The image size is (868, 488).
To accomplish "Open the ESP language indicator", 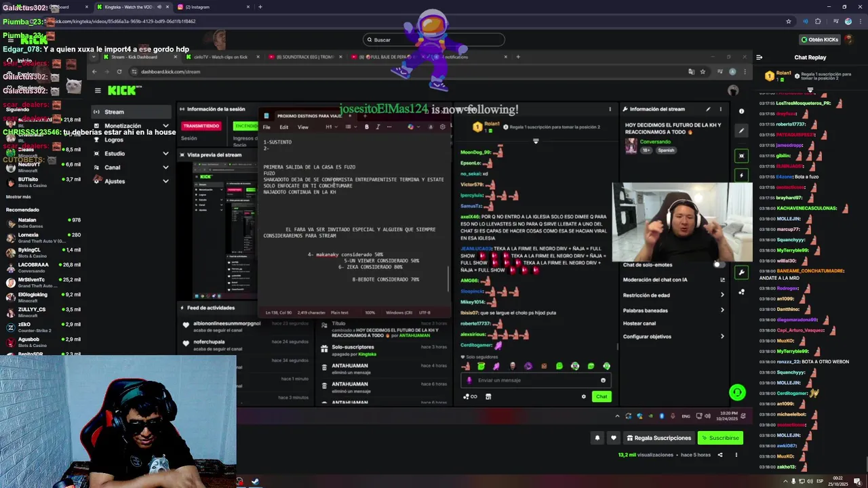I will (821, 481).
